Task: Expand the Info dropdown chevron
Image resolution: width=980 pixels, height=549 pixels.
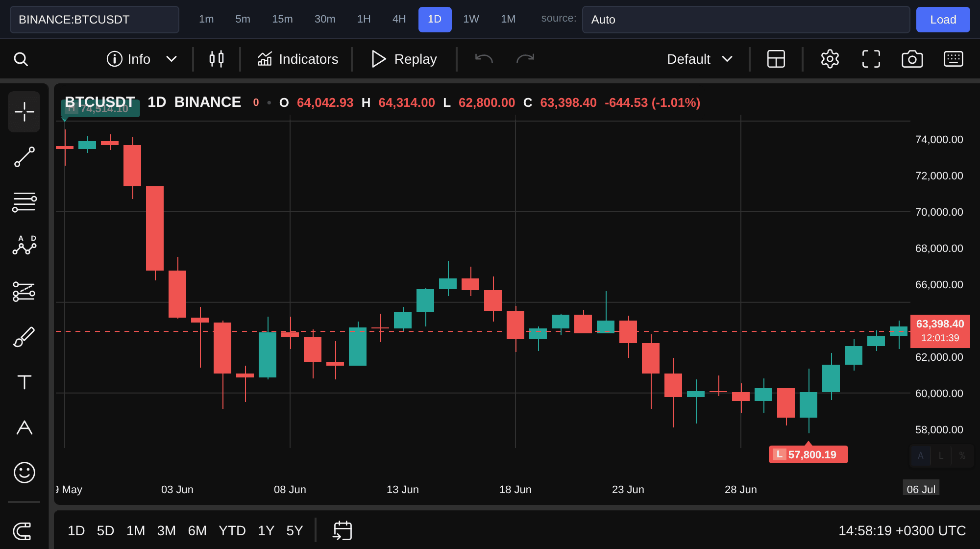Action: click(x=171, y=59)
